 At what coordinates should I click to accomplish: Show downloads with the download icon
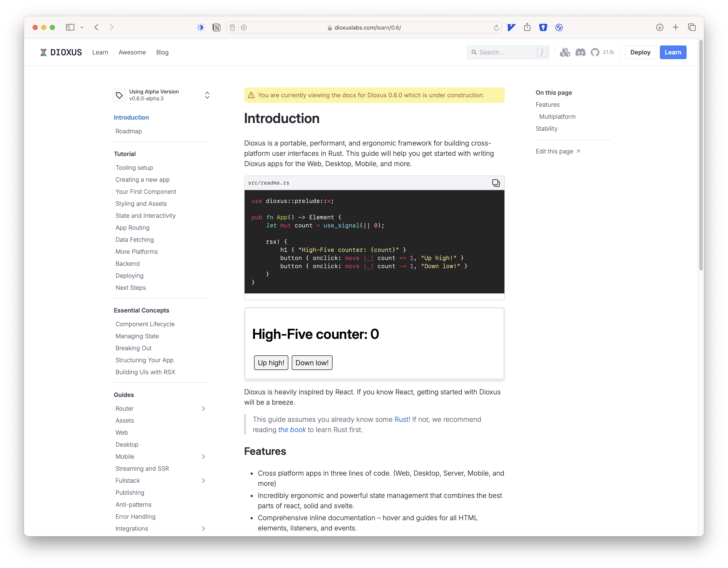[659, 27]
